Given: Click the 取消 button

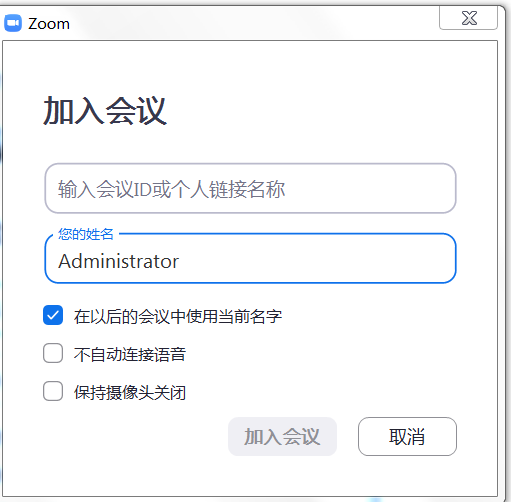Looking at the screenshot, I should (x=407, y=436).
